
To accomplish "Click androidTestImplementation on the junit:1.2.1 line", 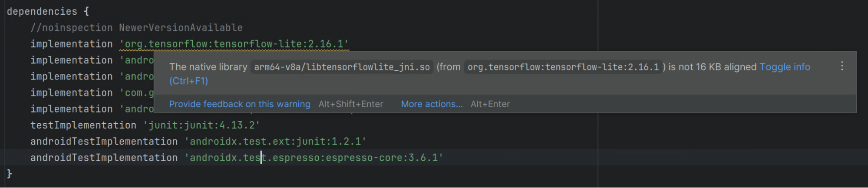I will [104, 142].
